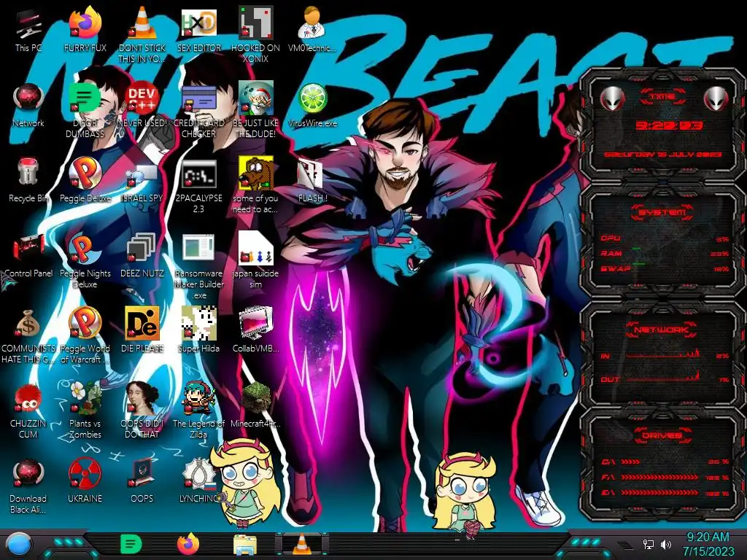This screenshot has width=747, height=560.
Task: Open the CollabVMB desktop icon
Action: pos(256,330)
